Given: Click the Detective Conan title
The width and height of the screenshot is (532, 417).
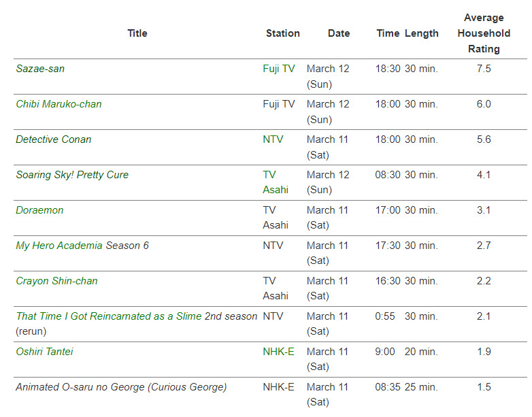Looking at the screenshot, I should click(53, 139).
